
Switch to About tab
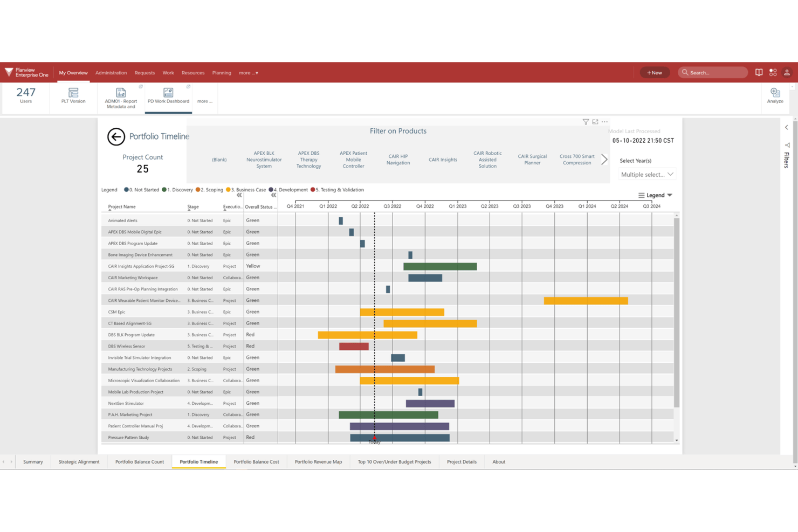tap(499, 462)
